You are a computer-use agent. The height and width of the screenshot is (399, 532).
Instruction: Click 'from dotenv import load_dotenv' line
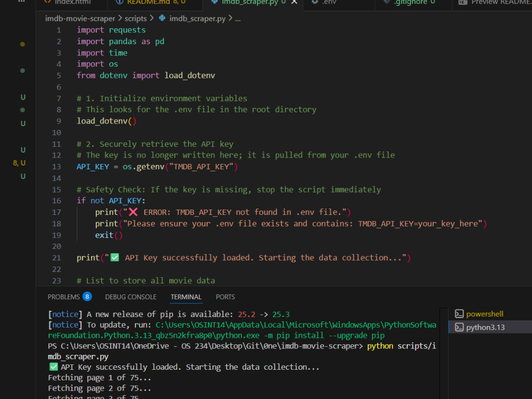tap(146, 76)
